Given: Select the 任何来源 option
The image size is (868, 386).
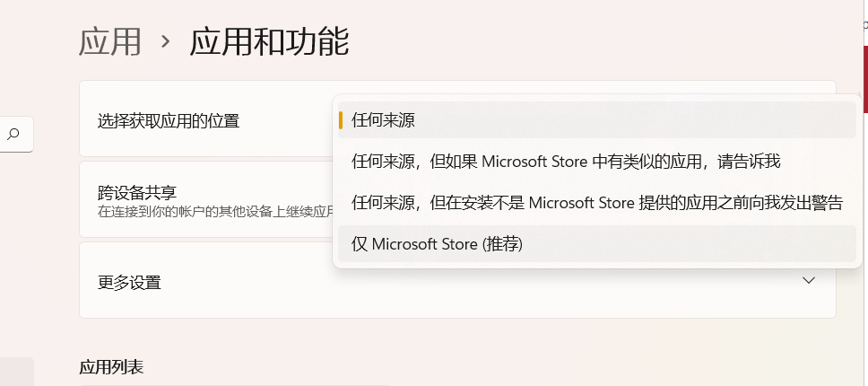Looking at the screenshot, I should pyautogui.click(x=384, y=120).
